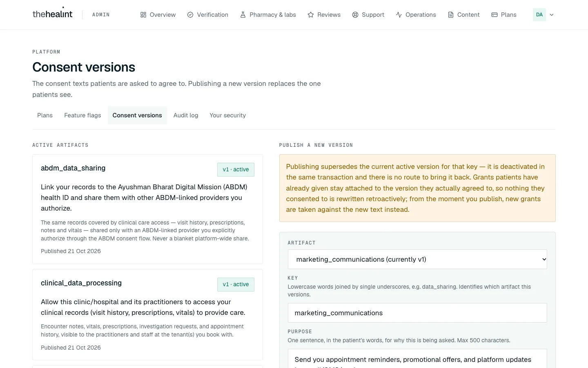Click the abdm_data_sharing card title
Image resolution: width=588 pixels, height=368 pixels.
(73, 168)
